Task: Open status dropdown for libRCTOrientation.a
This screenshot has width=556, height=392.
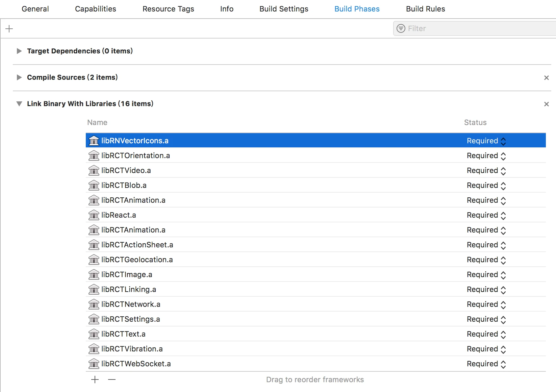Action: pos(486,156)
